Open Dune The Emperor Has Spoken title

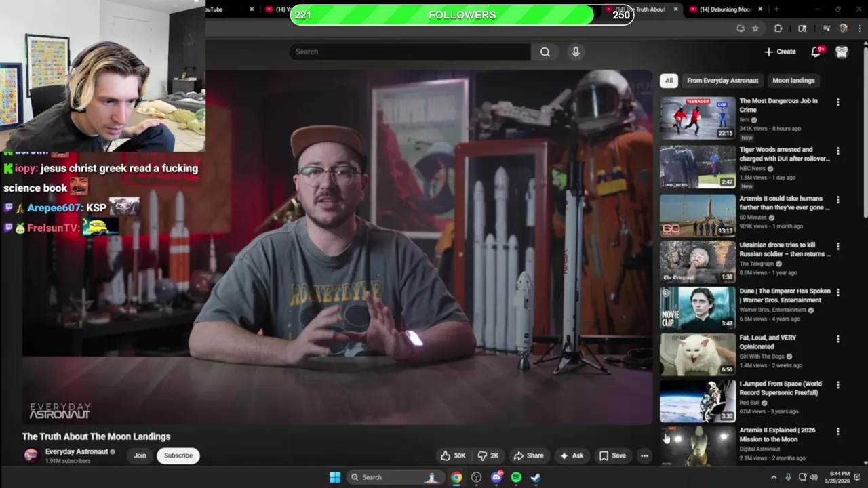tap(785, 296)
